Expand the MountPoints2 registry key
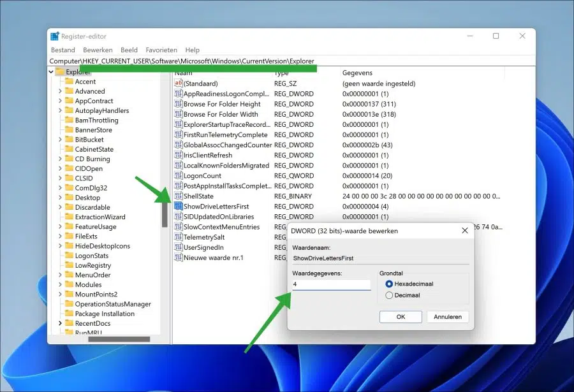This screenshot has width=574, height=392. 60,294
